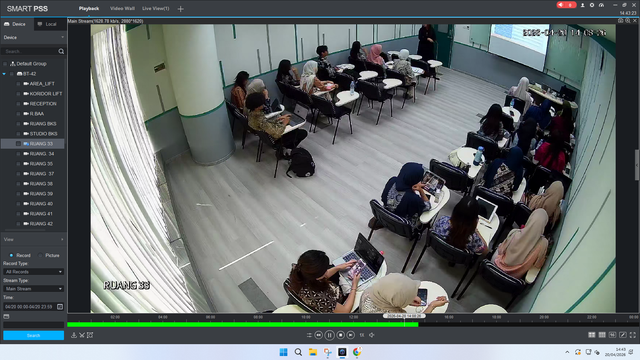Step forward one frame
640x360 pixels.
[x=351, y=335]
